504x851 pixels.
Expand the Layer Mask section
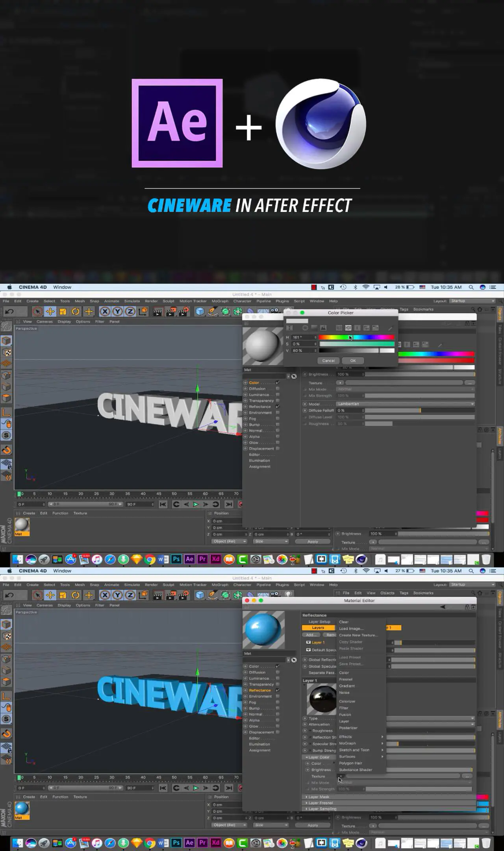pos(318,797)
